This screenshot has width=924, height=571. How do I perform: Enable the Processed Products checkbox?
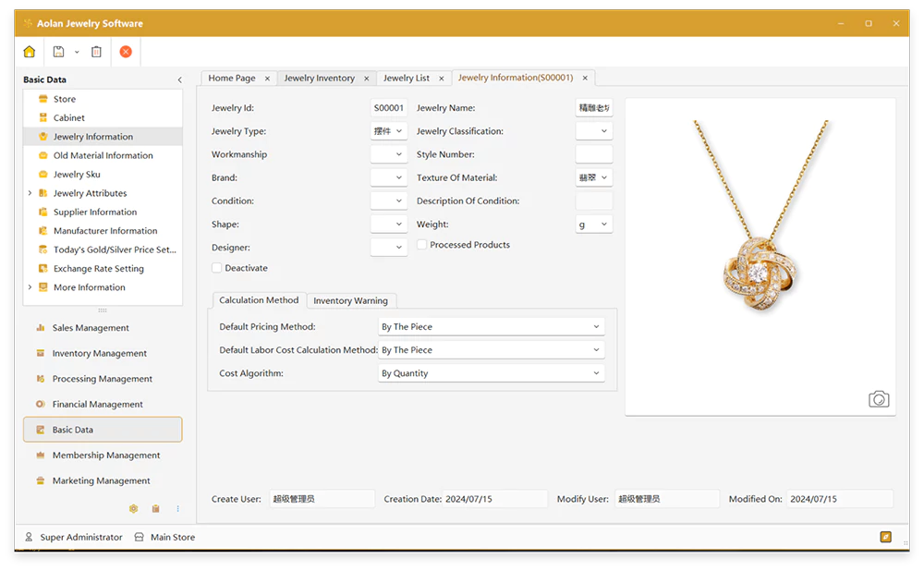coord(422,245)
